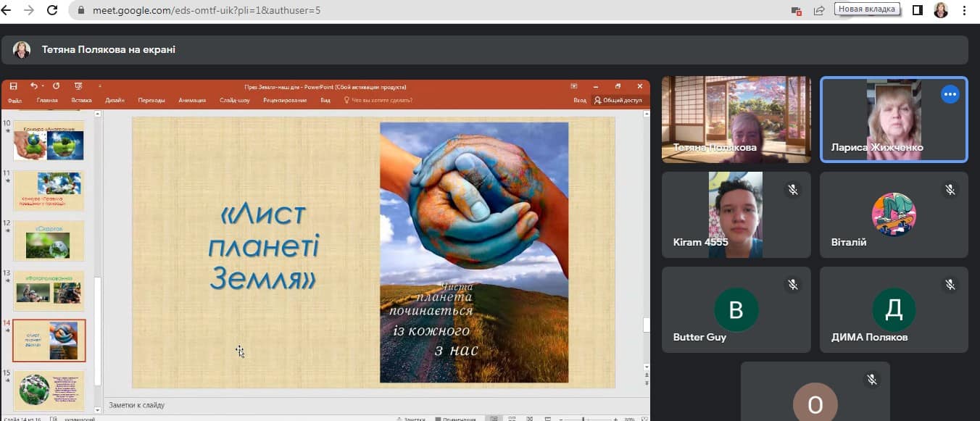Screen dimensions: 980x421
Task: Open more options on Лариса Жижченко tile
Action: (950, 95)
